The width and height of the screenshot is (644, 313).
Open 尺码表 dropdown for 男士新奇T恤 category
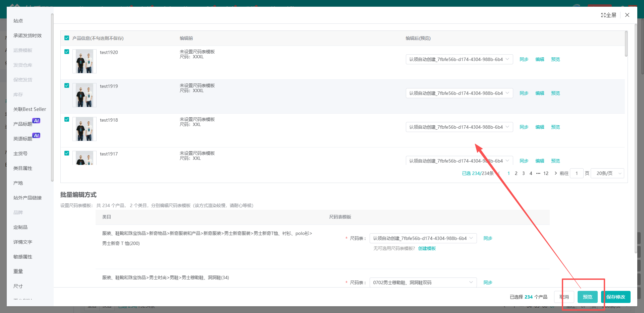423,238
